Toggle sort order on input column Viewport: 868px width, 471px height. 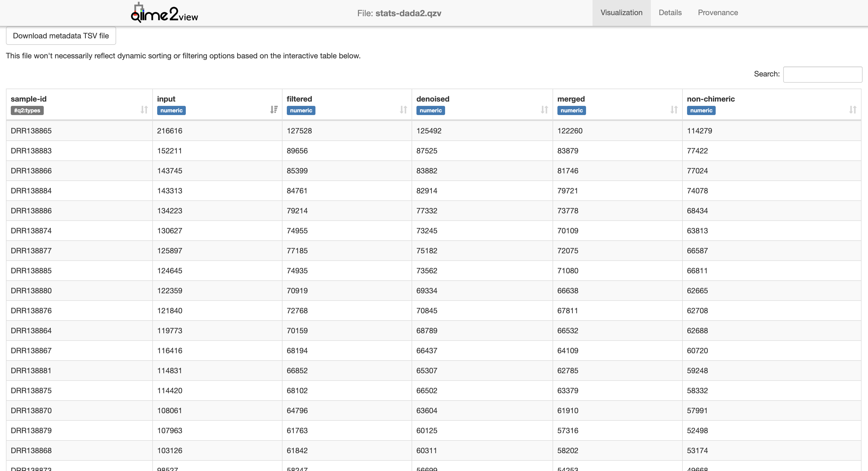pos(274,109)
